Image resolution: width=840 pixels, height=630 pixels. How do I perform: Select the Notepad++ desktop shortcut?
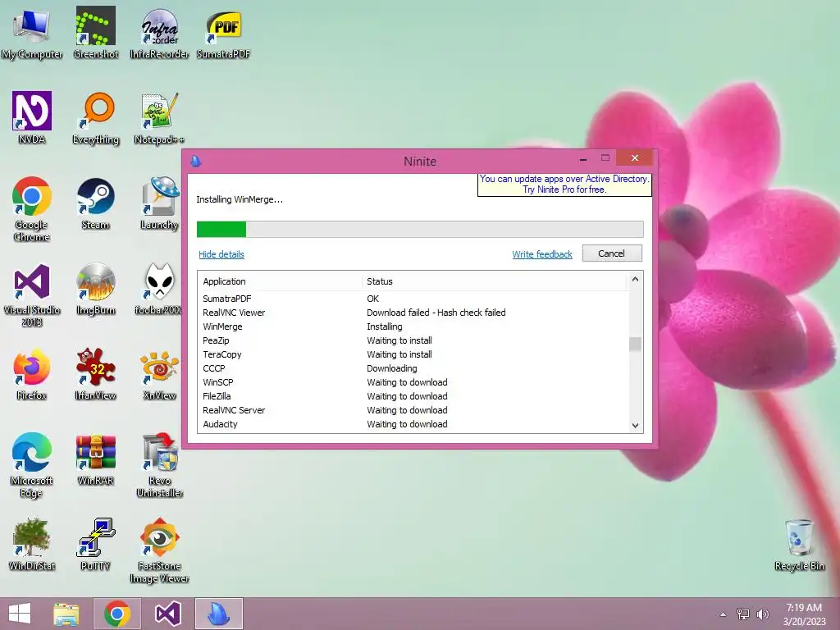tap(160, 118)
